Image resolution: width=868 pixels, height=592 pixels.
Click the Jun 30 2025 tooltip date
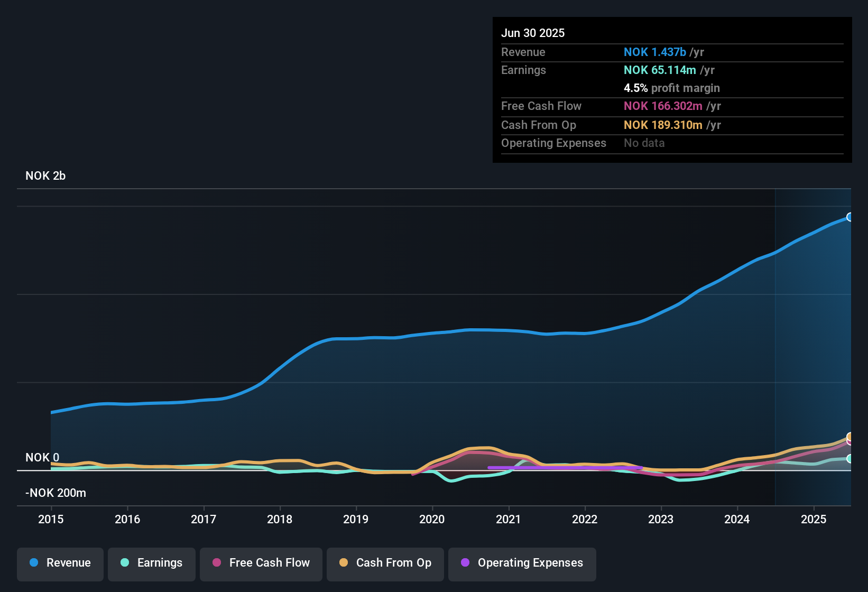pos(533,33)
